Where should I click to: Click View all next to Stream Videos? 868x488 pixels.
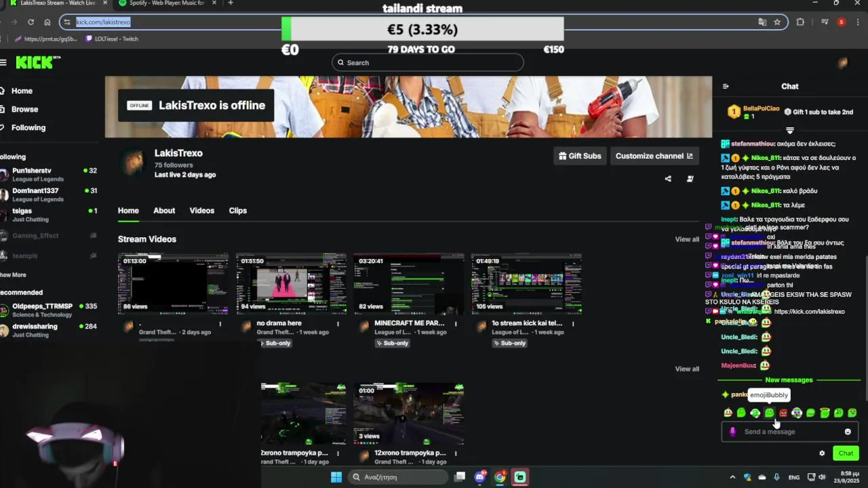pyautogui.click(x=687, y=239)
